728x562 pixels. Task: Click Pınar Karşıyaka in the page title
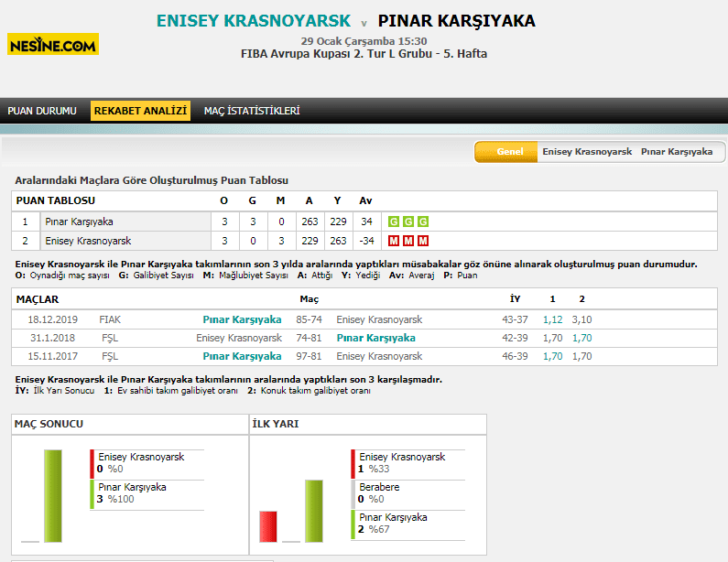coord(456,21)
